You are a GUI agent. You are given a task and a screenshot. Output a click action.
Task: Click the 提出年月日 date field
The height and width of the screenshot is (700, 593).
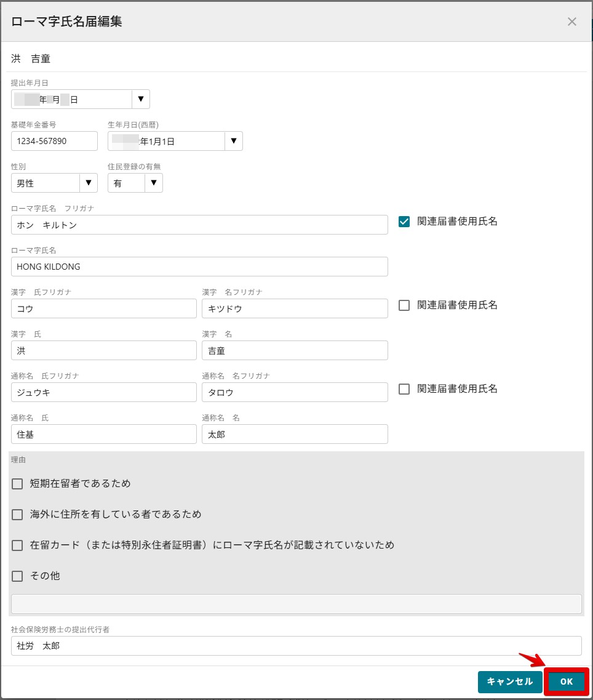tap(72, 99)
